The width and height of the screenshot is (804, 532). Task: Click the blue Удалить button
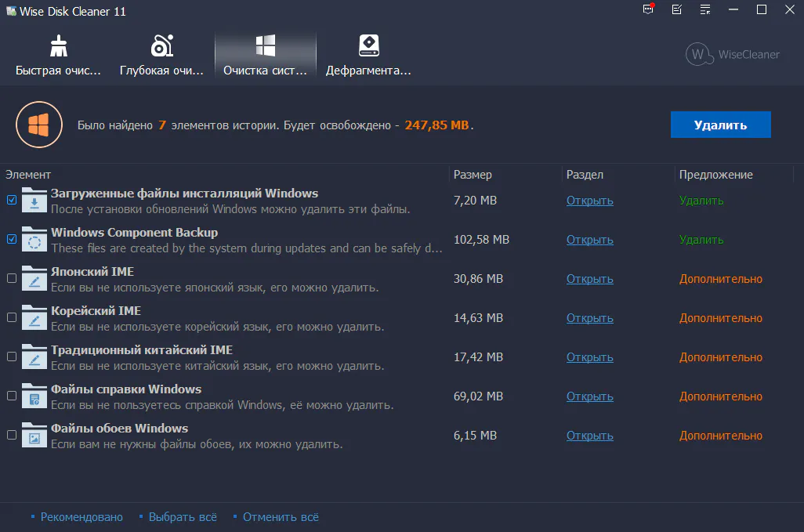tap(720, 125)
